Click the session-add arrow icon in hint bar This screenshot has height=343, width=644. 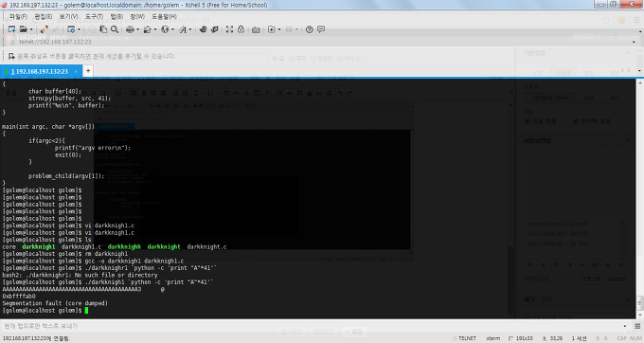11,56
